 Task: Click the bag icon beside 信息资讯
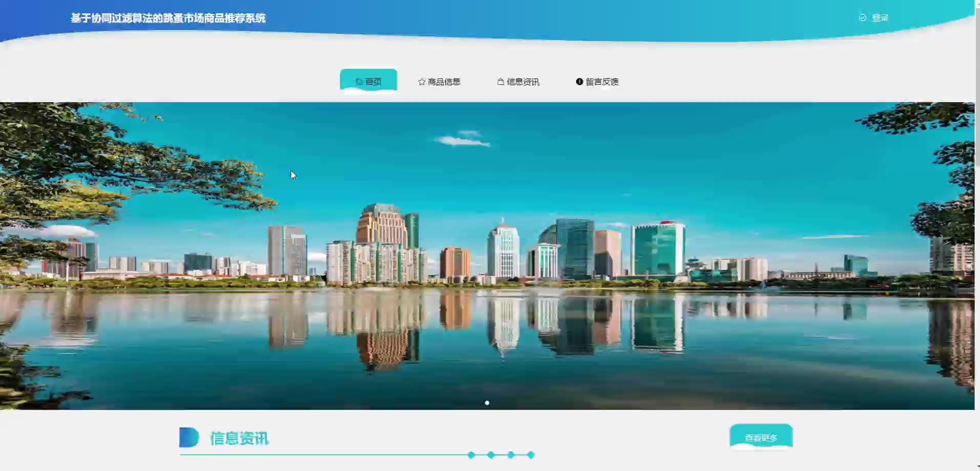(501, 82)
